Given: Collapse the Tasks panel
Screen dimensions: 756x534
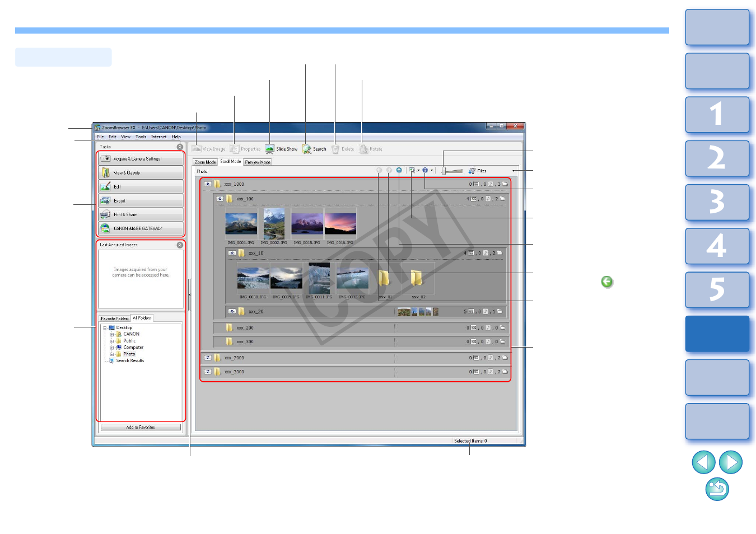Looking at the screenshot, I should tap(180, 147).
